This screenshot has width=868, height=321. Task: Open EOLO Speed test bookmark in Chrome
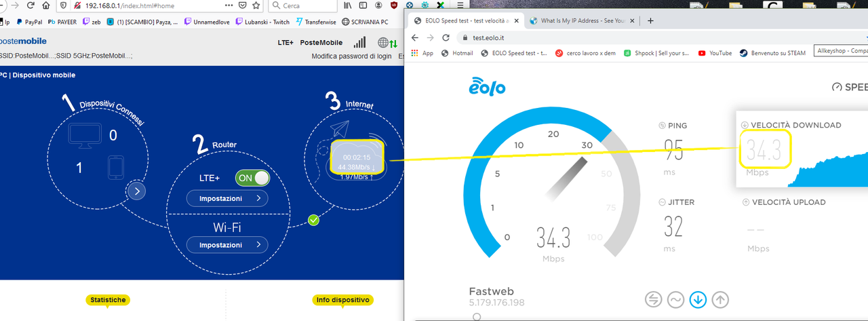point(514,53)
